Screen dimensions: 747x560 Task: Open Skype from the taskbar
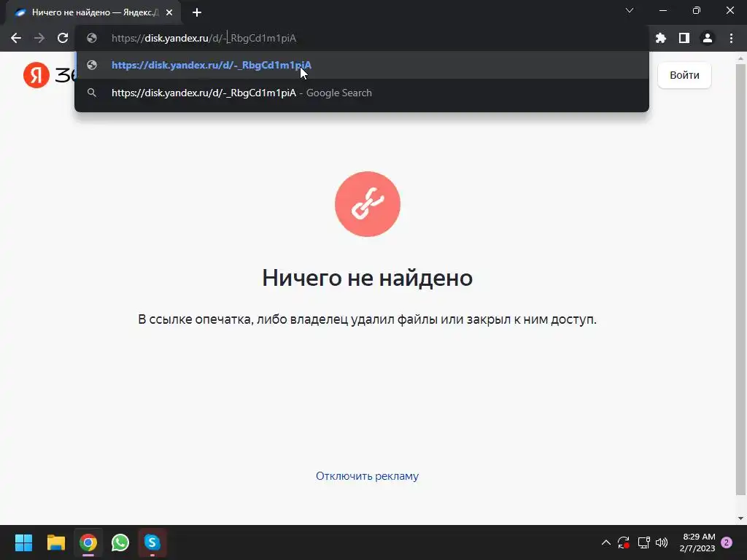tap(152, 542)
